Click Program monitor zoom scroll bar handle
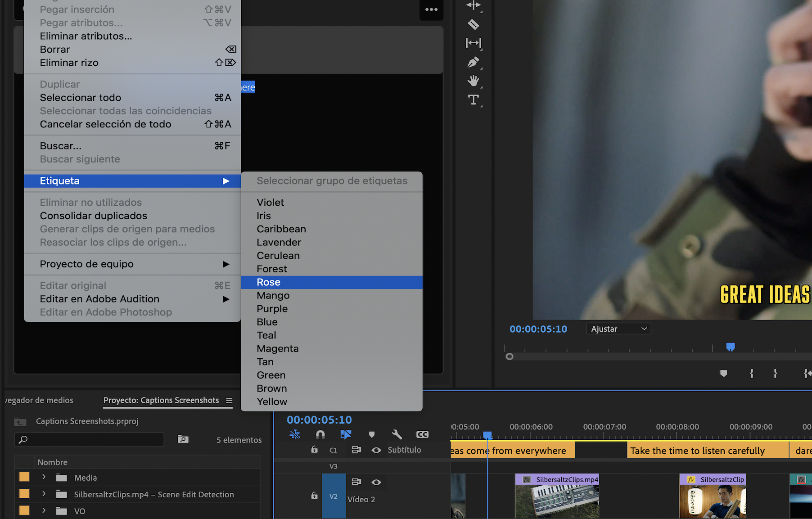 point(510,357)
